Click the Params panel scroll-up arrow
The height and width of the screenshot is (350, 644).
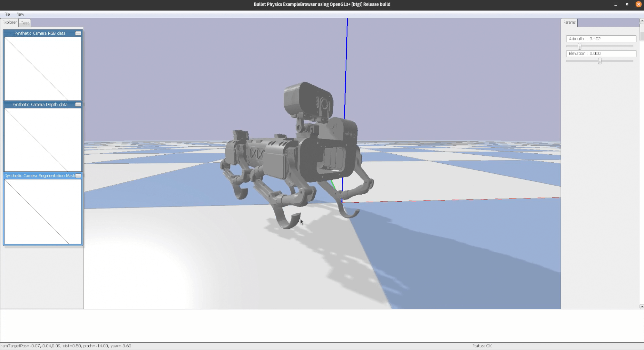(642, 21)
